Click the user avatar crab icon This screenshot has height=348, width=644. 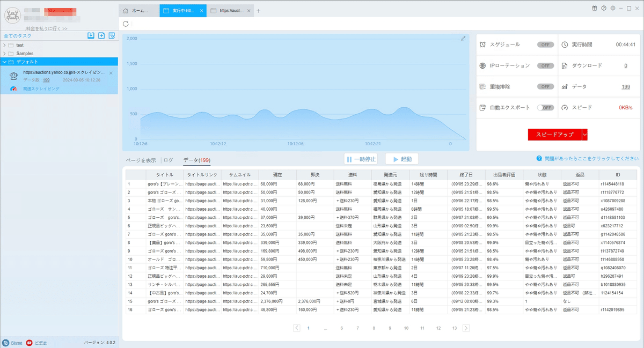12,16
